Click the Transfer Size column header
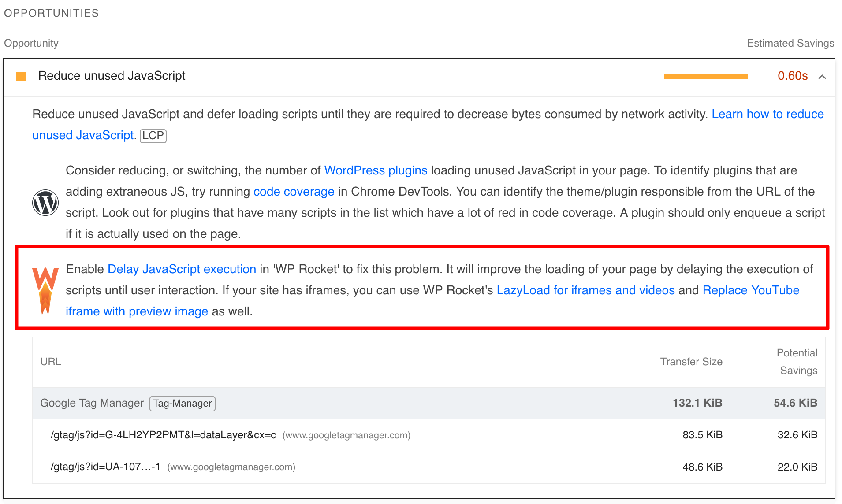842x504 pixels. (x=691, y=362)
